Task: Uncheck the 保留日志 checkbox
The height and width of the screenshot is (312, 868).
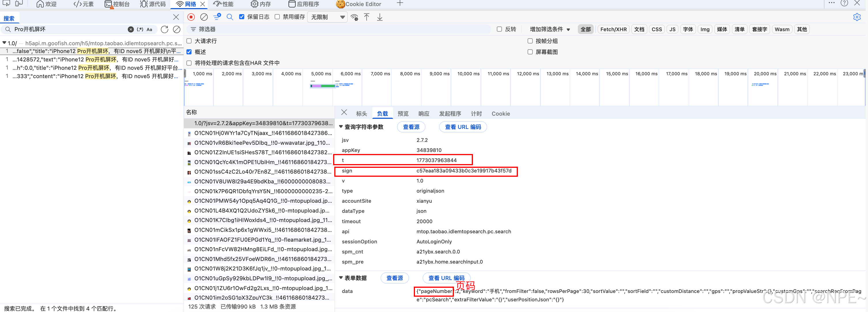Action: pyautogui.click(x=241, y=17)
